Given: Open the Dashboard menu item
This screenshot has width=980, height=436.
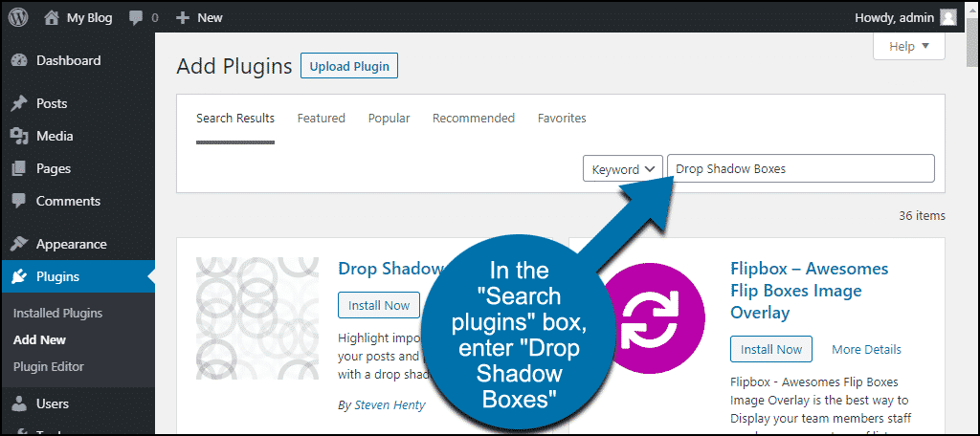Looking at the screenshot, I should coord(78,60).
